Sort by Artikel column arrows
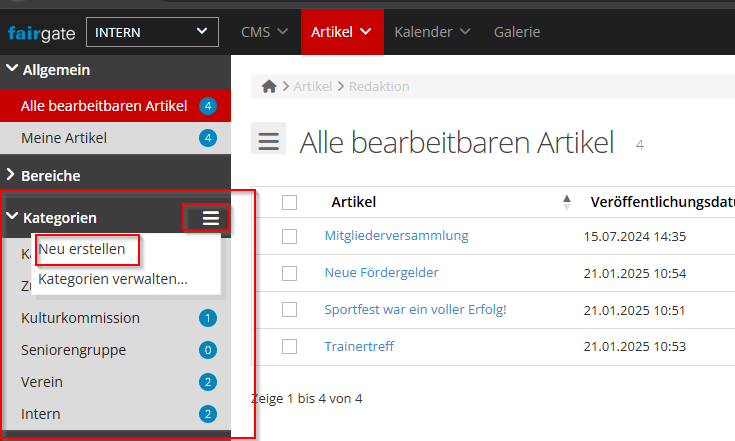The height and width of the screenshot is (441, 735). pos(567,202)
